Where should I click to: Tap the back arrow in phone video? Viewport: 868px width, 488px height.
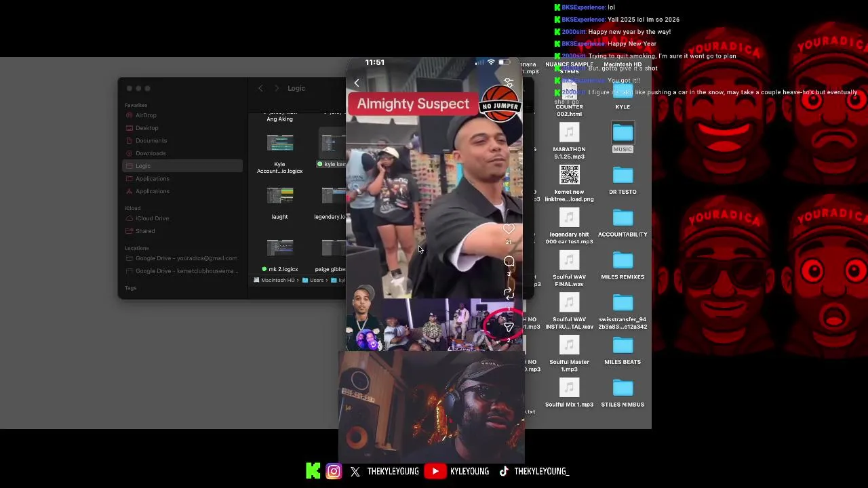click(357, 83)
